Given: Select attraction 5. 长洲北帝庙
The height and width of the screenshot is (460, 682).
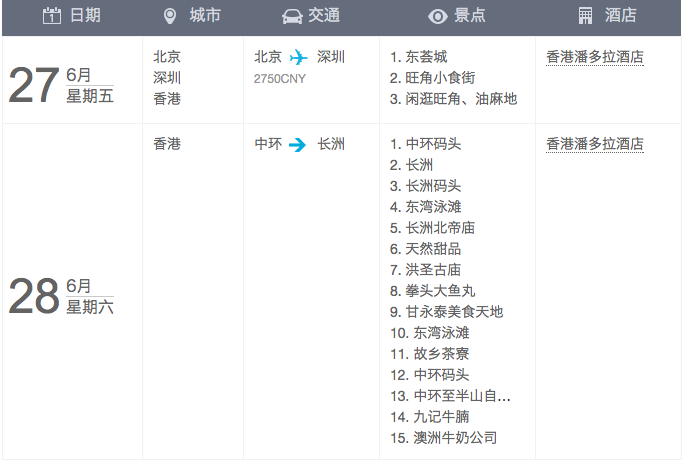Looking at the screenshot, I should click(432, 228).
